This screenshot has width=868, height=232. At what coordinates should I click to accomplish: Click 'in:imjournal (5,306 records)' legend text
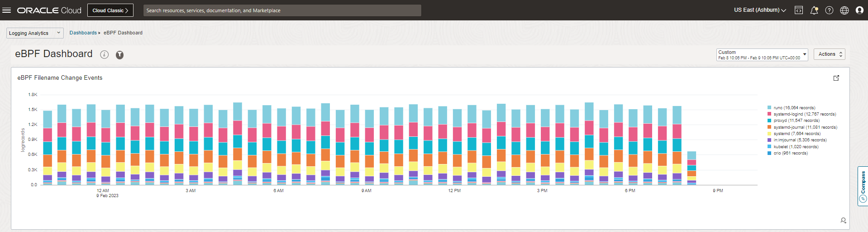tap(800, 140)
